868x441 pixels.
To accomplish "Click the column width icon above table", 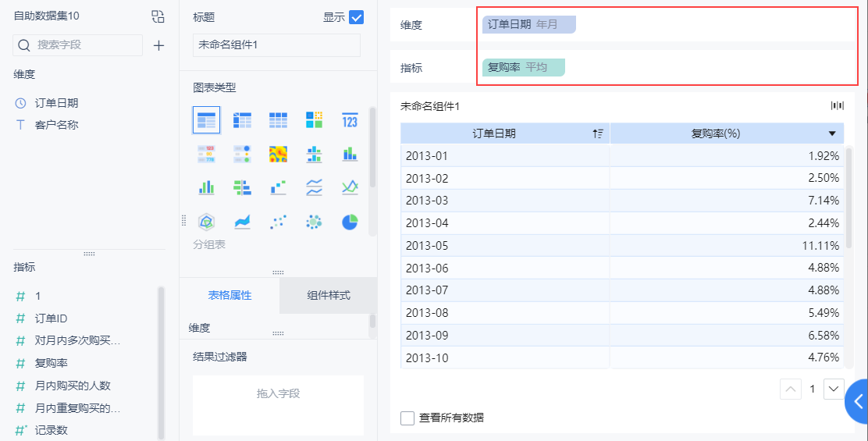I will click(838, 105).
